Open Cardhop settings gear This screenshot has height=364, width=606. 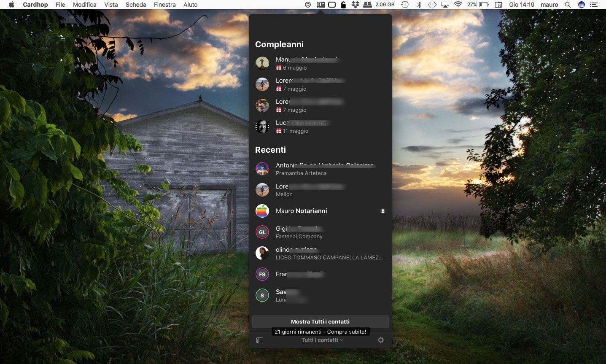point(381,340)
